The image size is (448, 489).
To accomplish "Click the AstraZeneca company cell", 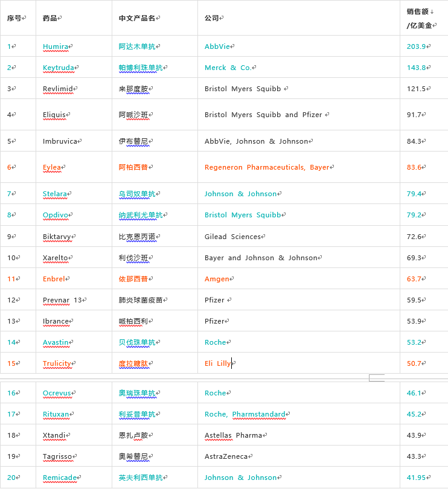I will [x=226, y=456].
